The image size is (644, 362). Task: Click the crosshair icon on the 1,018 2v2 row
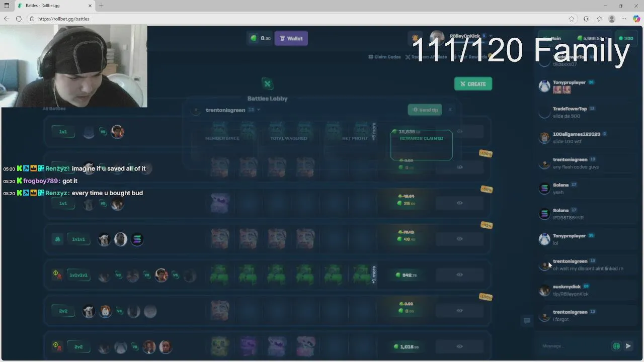56,346
